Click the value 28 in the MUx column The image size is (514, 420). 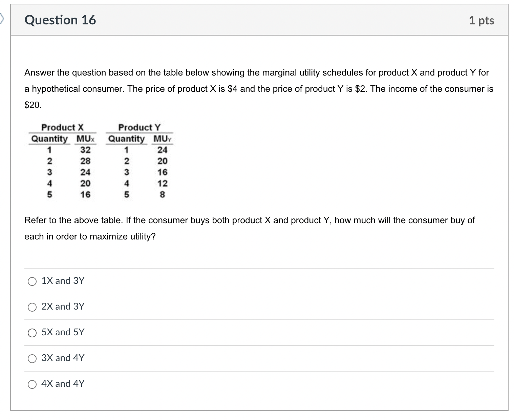pos(85,161)
